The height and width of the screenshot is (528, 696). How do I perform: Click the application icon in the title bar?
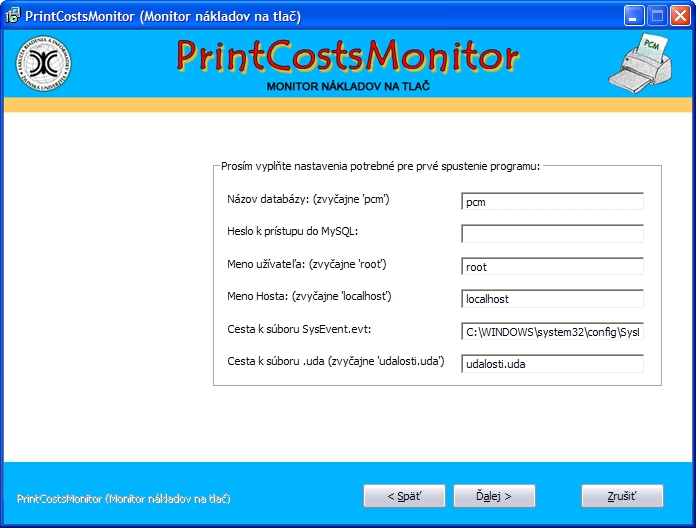[x=13, y=15]
